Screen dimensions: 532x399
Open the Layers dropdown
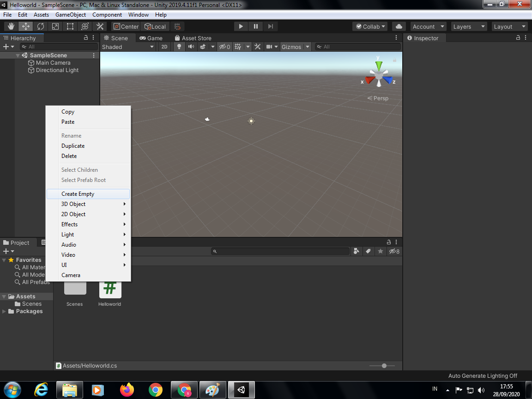point(469,26)
